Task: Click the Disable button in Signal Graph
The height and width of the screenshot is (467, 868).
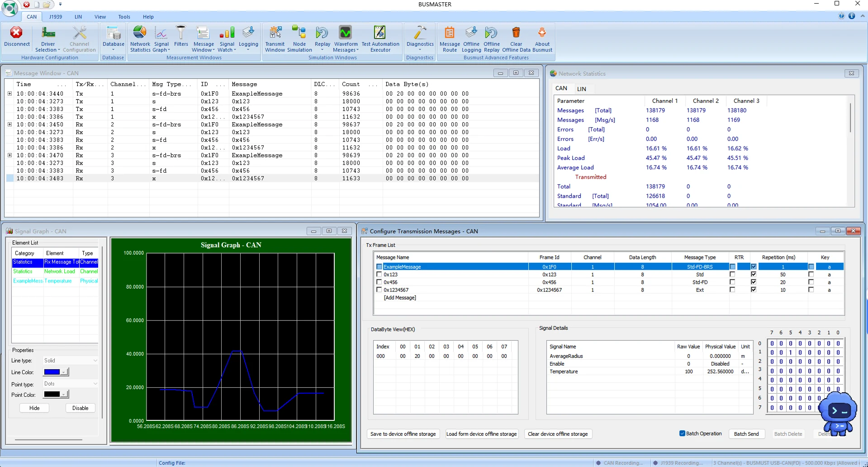Action: [x=81, y=408]
